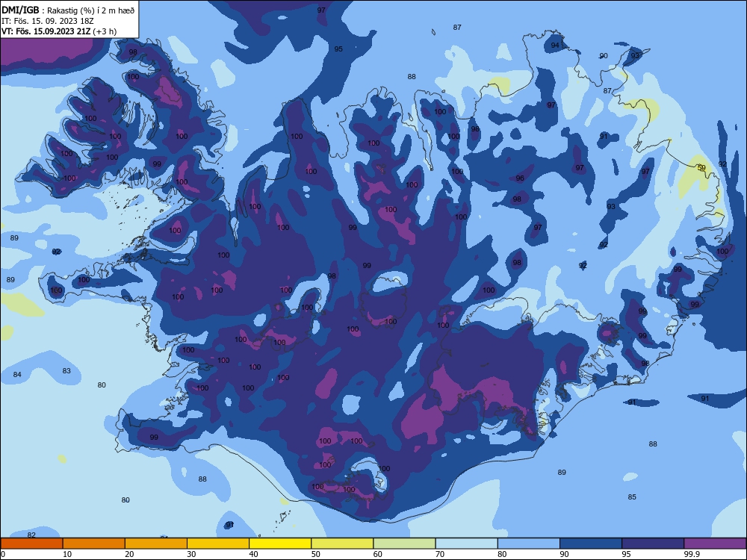Click the '84' value over the western sea

[17, 374]
